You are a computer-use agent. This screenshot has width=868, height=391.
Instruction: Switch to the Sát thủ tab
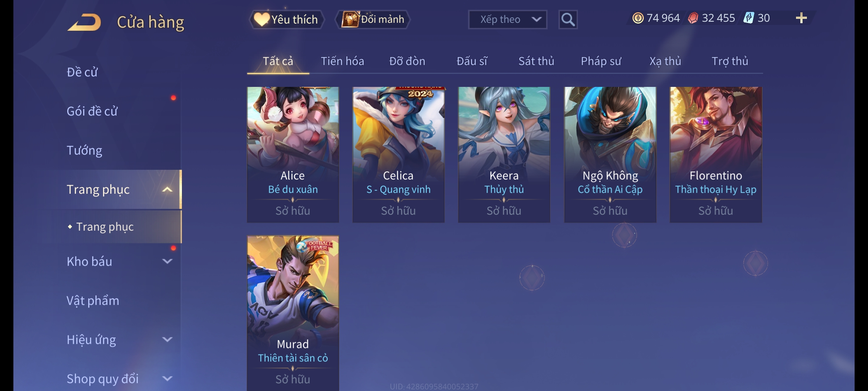pos(536,61)
